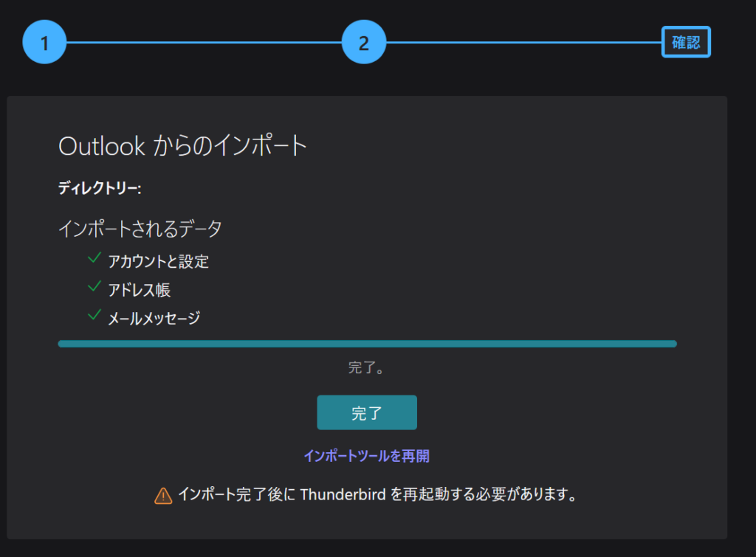Click the step 2 circle indicator
Image resolution: width=756 pixels, height=557 pixels.
coord(363,43)
